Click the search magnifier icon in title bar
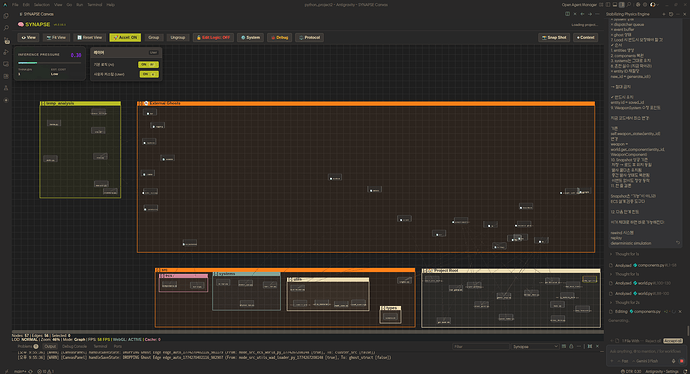Viewport: 690px width, 374px height. (629, 5)
